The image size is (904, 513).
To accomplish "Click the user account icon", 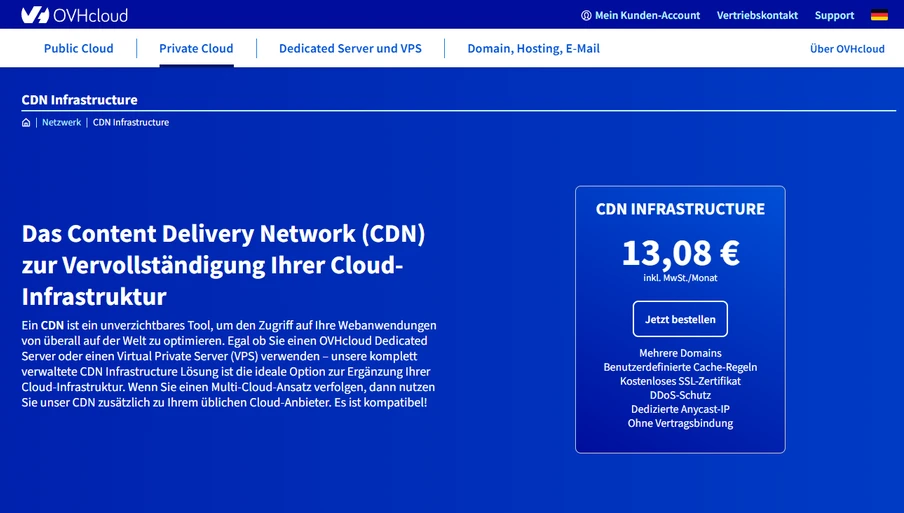I will point(586,16).
